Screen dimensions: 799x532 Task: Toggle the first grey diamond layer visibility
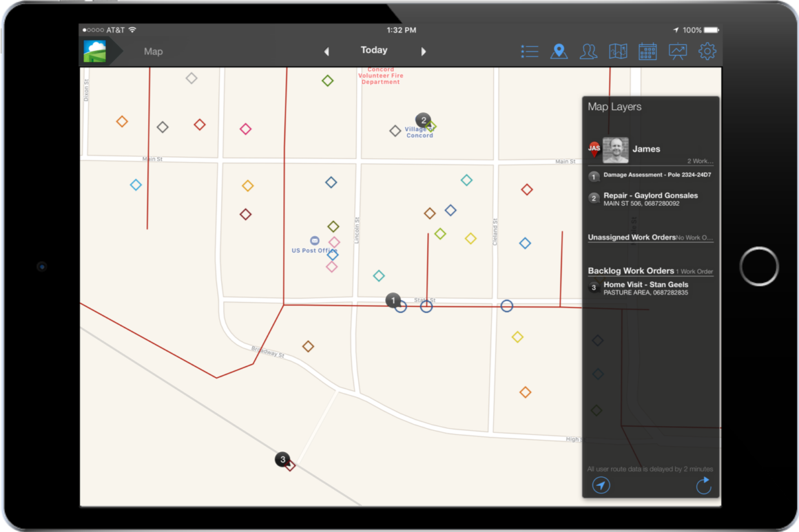coord(597,339)
